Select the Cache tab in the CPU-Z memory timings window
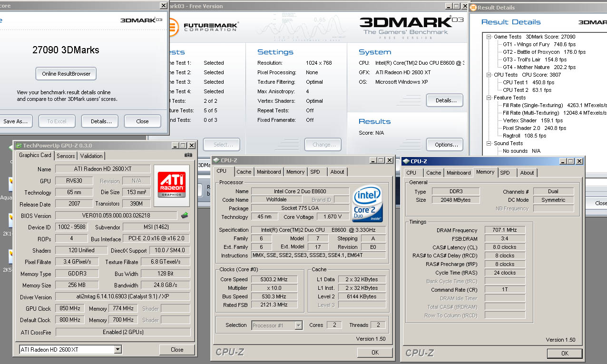Screen dimensions: 607x364 (433, 173)
